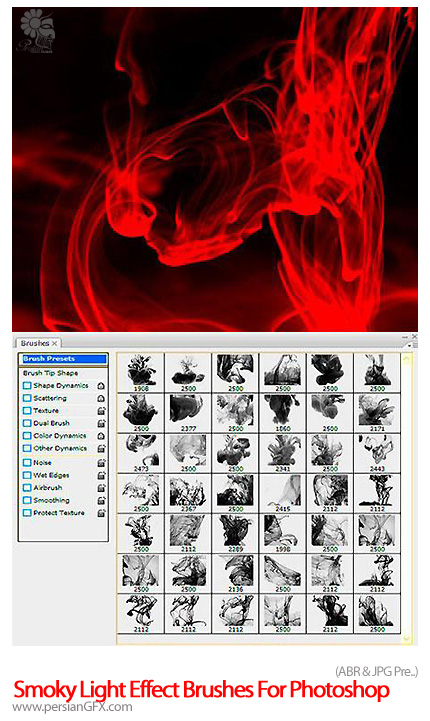Screen dimensions: 430x721
Task: Select the 2289 brush preset
Action: coord(235,533)
